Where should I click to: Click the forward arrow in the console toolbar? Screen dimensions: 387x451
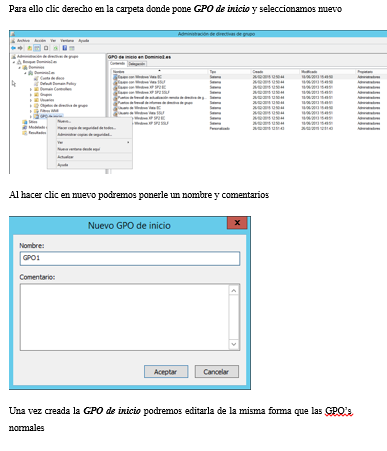pyautogui.click(x=20, y=48)
